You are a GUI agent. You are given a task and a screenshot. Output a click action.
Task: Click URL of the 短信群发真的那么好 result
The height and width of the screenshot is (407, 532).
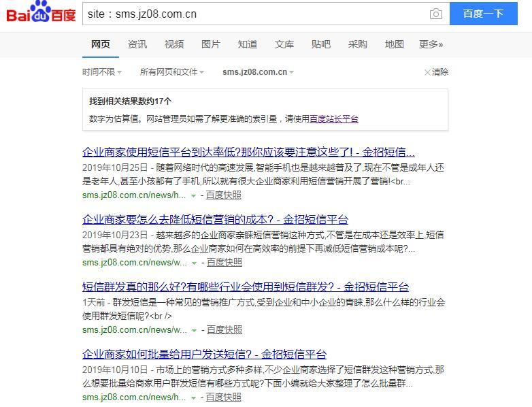tap(134, 329)
